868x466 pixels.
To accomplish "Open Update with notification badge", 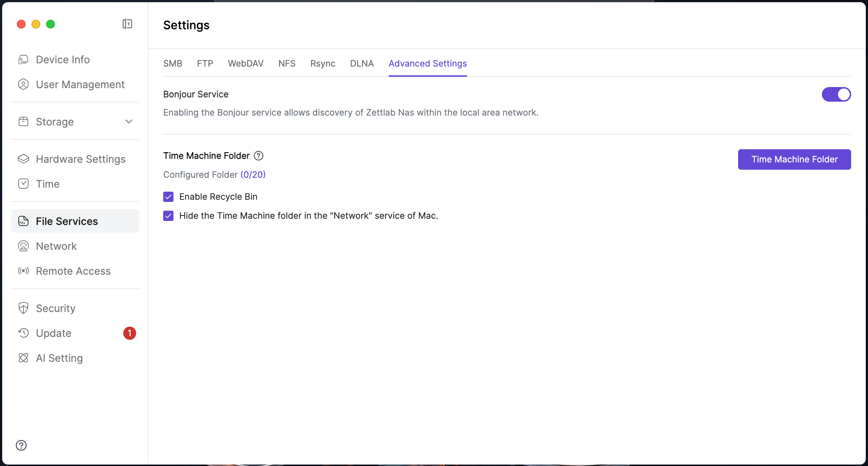I will (x=53, y=333).
